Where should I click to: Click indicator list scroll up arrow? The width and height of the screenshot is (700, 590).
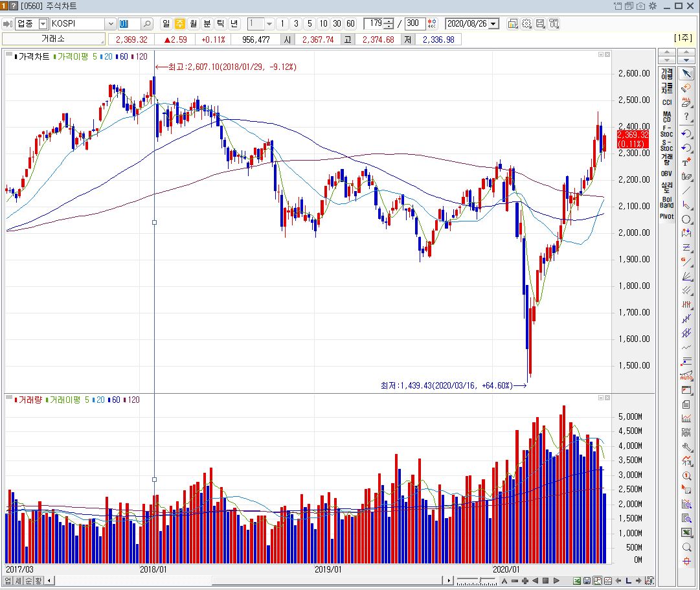pos(667,52)
